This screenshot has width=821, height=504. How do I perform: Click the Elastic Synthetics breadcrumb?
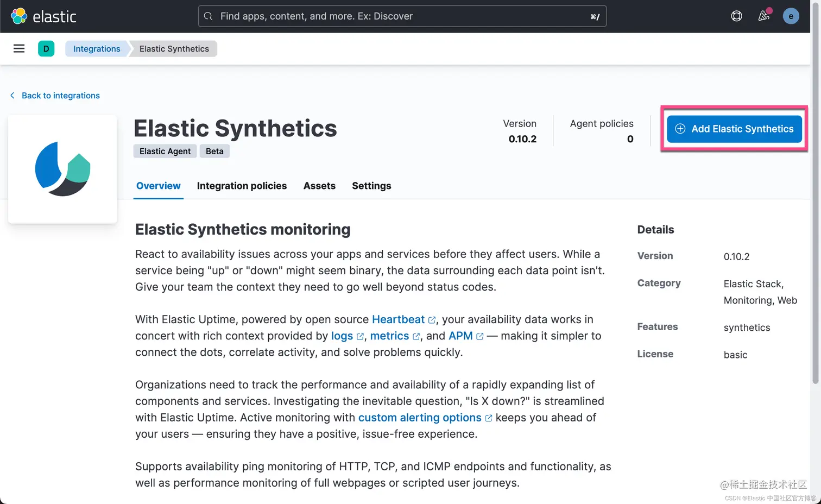pyautogui.click(x=174, y=49)
